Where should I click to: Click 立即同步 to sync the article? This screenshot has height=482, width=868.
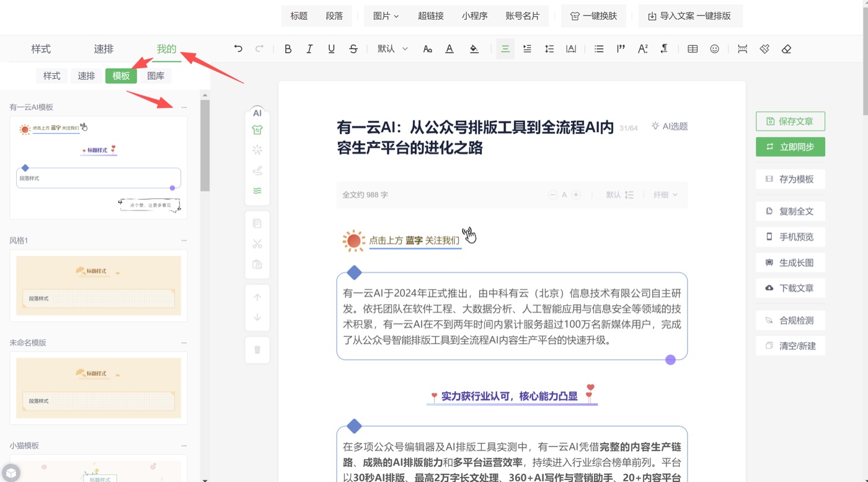click(x=790, y=147)
